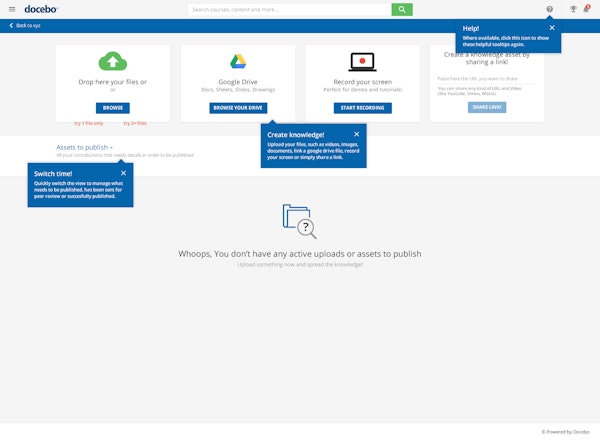Click the Google Drive logo icon
Image resolution: width=600 pixels, height=441 pixels.
(x=238, y=62)
